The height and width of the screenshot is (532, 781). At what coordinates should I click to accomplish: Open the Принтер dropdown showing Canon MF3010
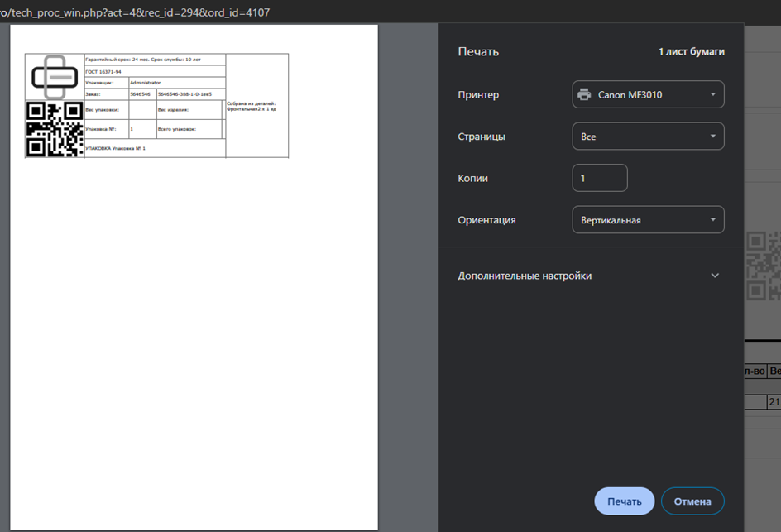648,94
